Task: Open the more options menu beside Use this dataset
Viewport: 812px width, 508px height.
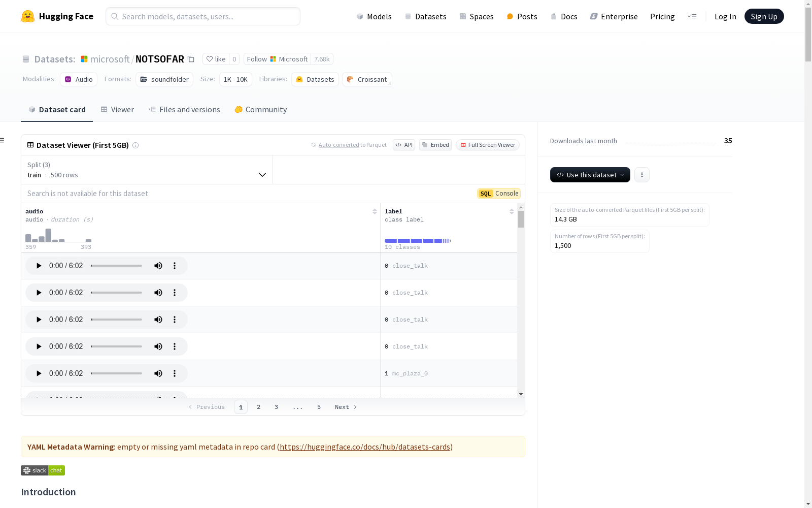Action: [642, 175]
